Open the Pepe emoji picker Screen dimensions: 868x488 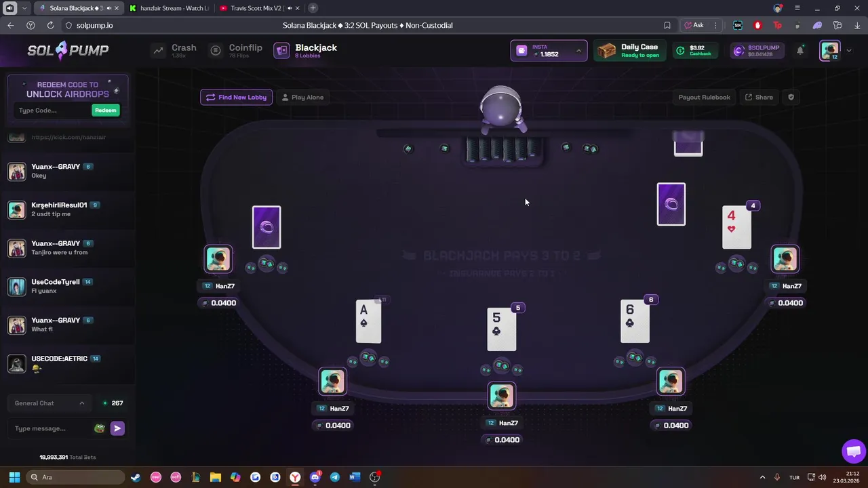click(100, 428)
